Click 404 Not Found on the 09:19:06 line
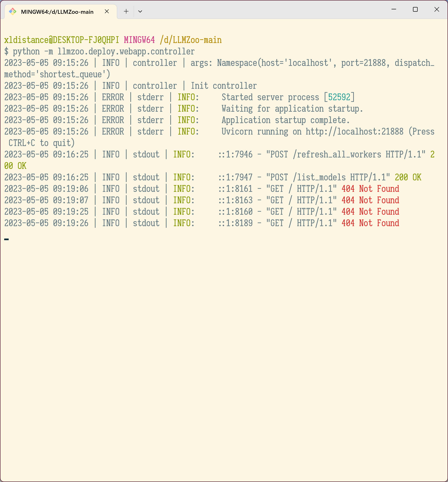Viewport: 448px width, 482px height. pos(370,189)
